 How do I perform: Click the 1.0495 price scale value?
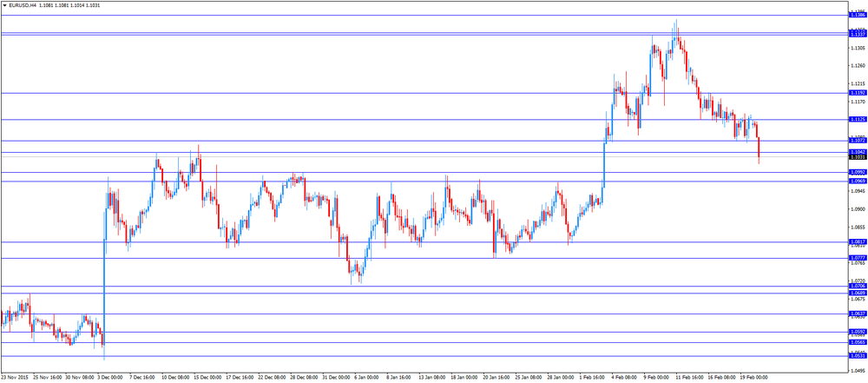858,370
